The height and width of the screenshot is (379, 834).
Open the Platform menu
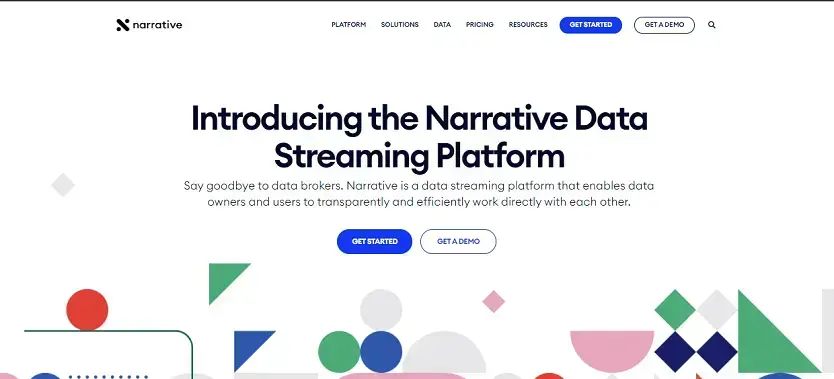348,25
